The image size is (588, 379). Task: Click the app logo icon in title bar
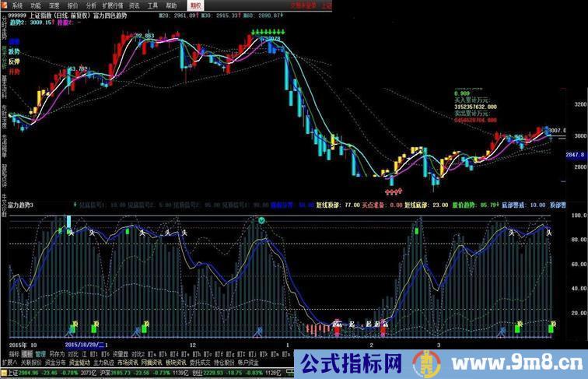tap(5, 4)
